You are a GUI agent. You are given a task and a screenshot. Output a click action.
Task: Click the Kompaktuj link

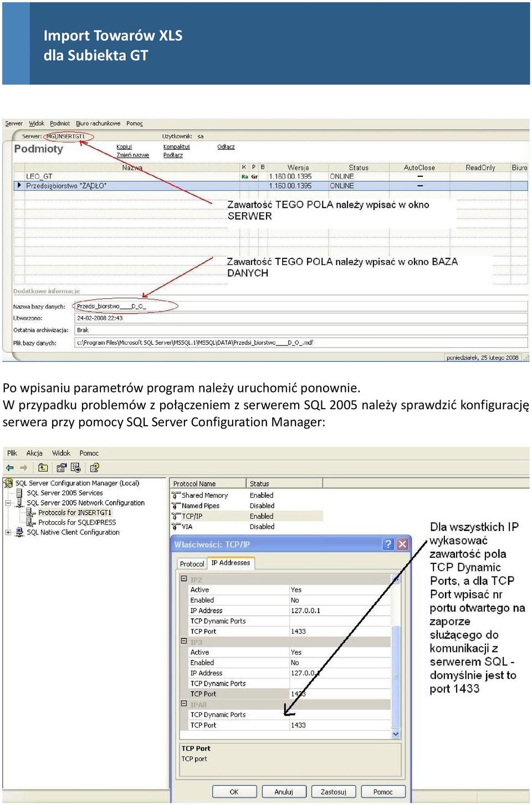pyautogui.click(x=177, y=147)
